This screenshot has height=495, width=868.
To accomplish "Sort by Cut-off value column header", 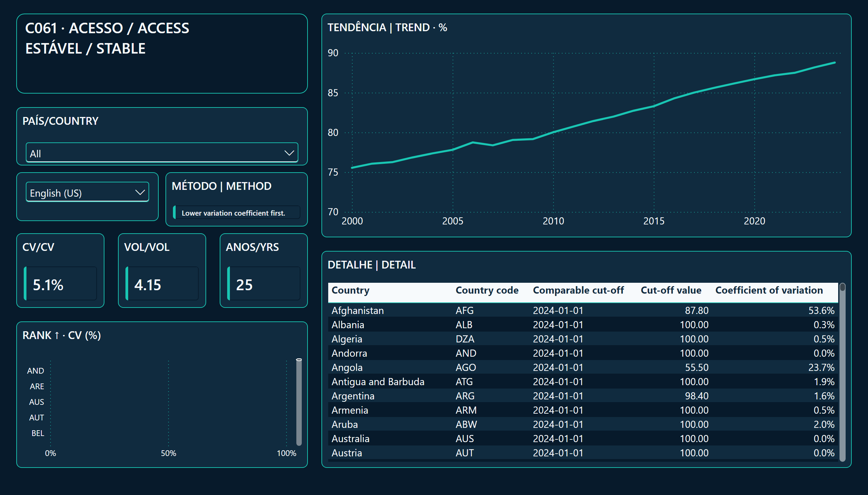I will [x=671, y=290].
